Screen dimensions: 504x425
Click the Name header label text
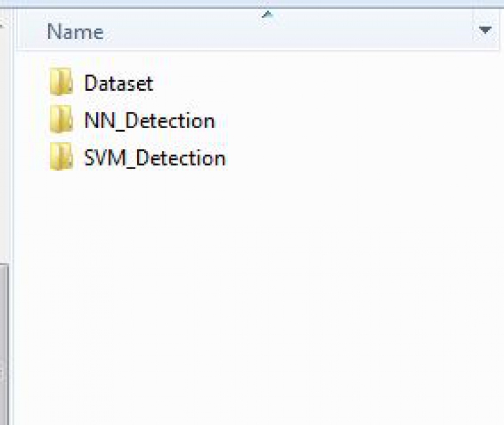pos(75,32)
